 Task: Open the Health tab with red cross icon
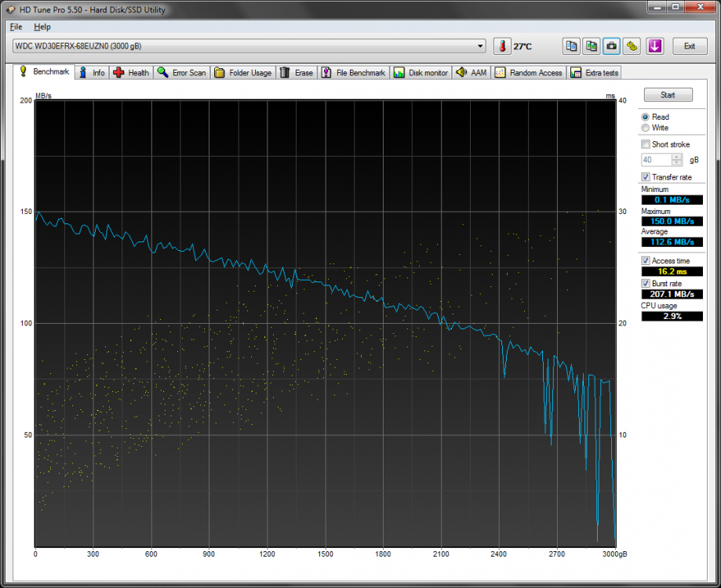131,73
